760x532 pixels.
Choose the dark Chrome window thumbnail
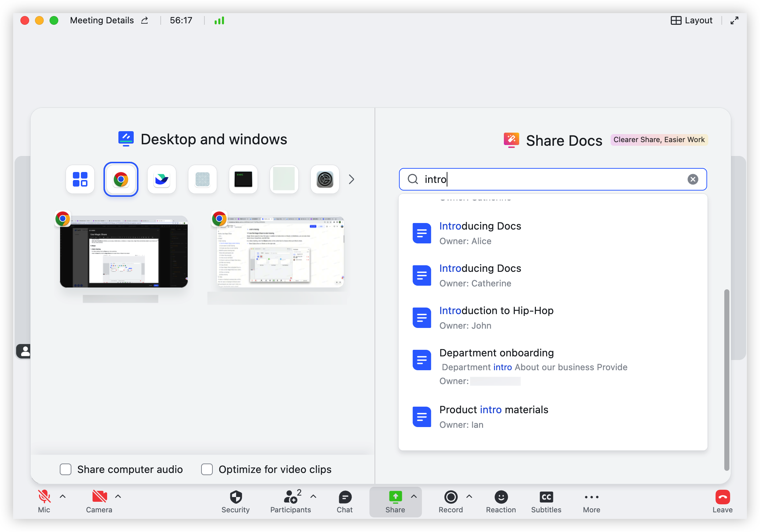(x=124, y=251)
